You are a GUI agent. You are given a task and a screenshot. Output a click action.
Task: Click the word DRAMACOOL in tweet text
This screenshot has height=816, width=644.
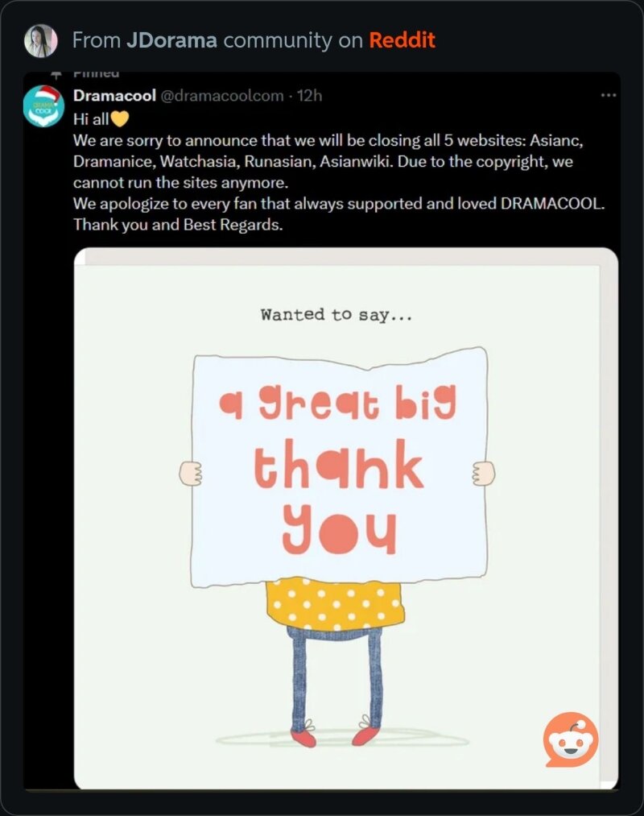(x=551, y=204)
